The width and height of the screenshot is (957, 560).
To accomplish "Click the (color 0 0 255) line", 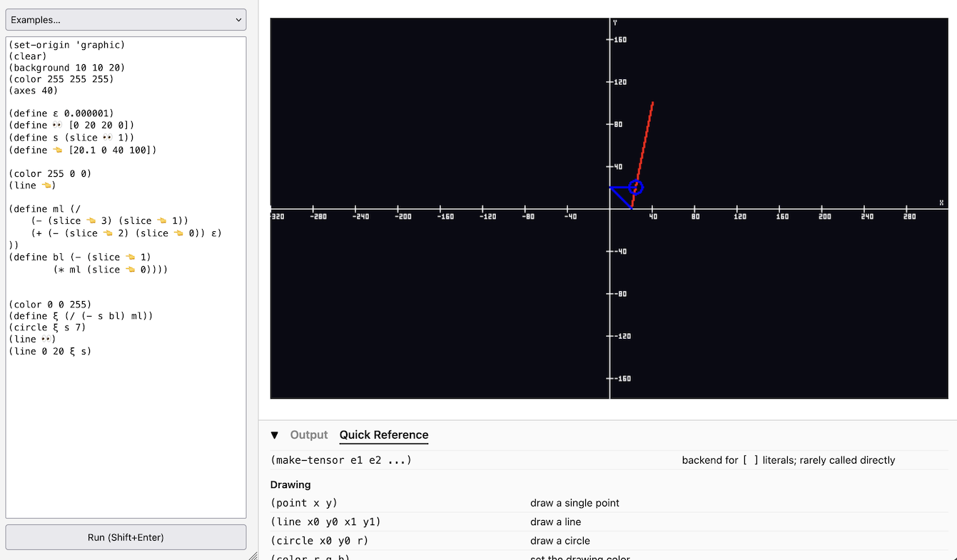I will tap(50, 305).
